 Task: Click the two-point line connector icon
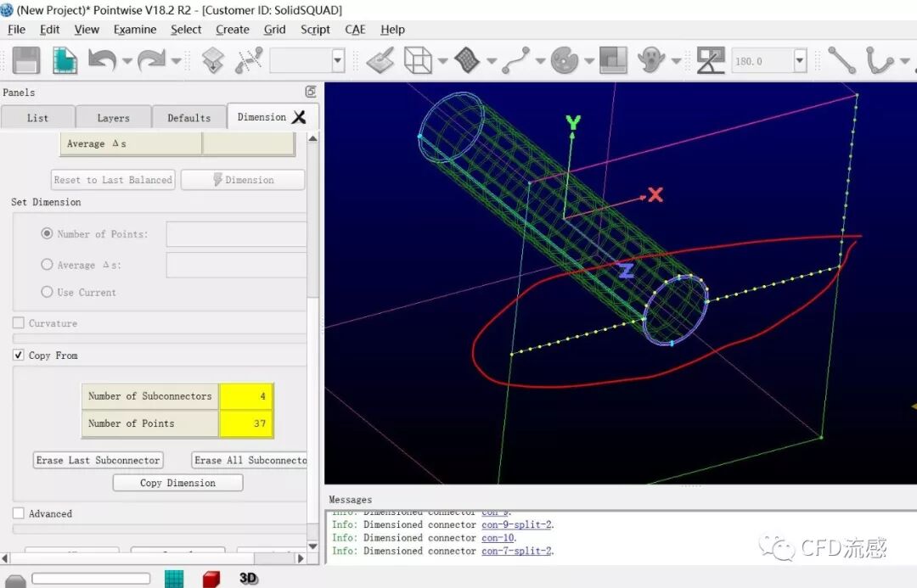[841, 60]
